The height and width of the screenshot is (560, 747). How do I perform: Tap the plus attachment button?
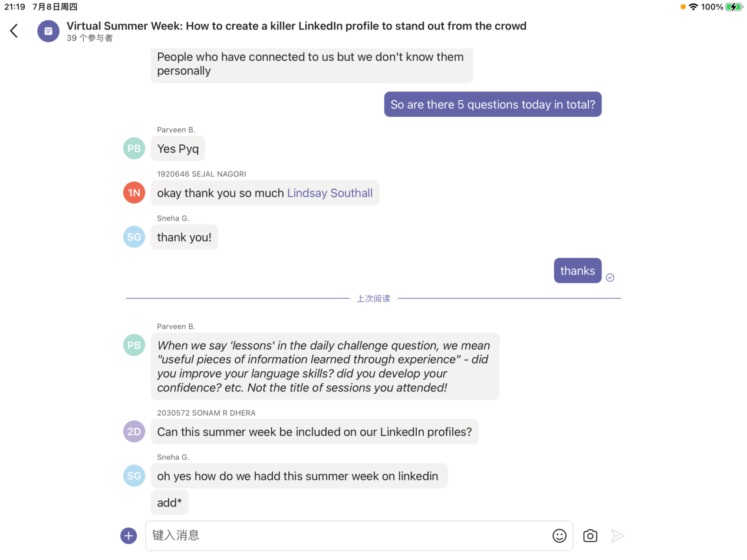click(x=129, y=536)
